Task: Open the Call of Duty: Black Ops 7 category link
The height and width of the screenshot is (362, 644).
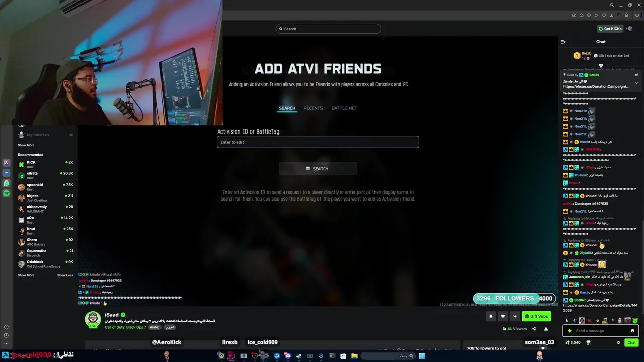Action: pos(125,327)
